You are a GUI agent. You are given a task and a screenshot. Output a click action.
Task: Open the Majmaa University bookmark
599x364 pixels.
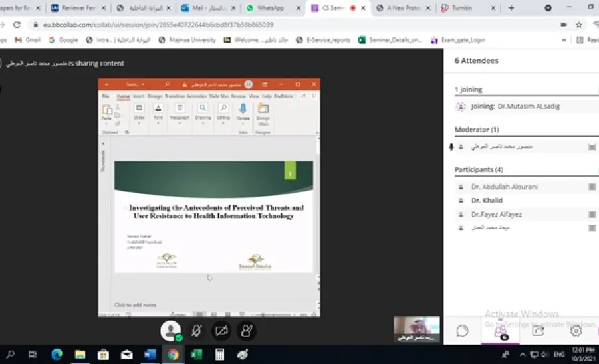point(187,40)
